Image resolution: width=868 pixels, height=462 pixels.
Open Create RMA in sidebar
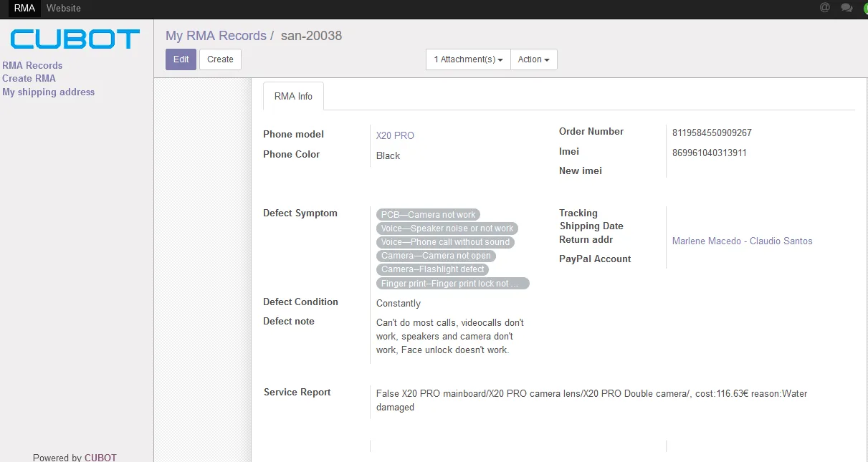pos(29,78)
